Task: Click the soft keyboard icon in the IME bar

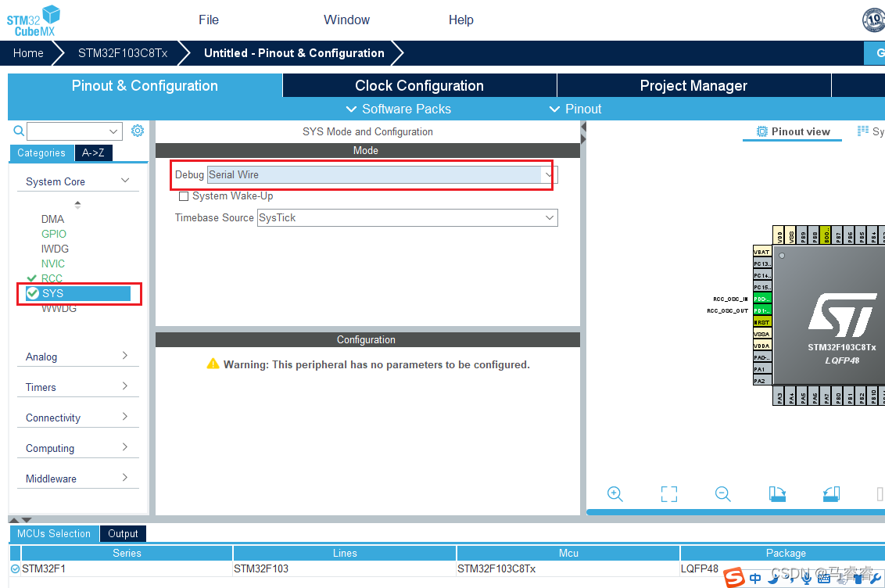Action: coord(823,579)
